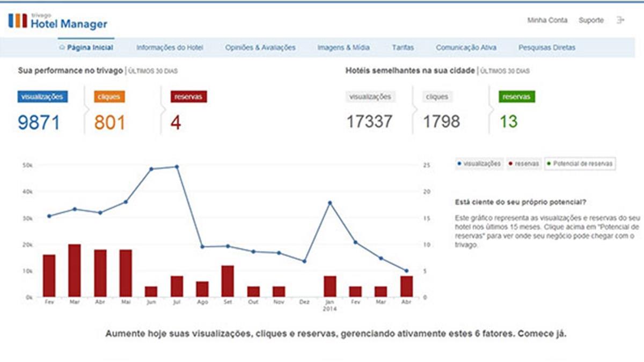Viewport: 644px width, 362px height.
Task: Click the Jul peak point on line chart
Action: (x=177, y=167)
